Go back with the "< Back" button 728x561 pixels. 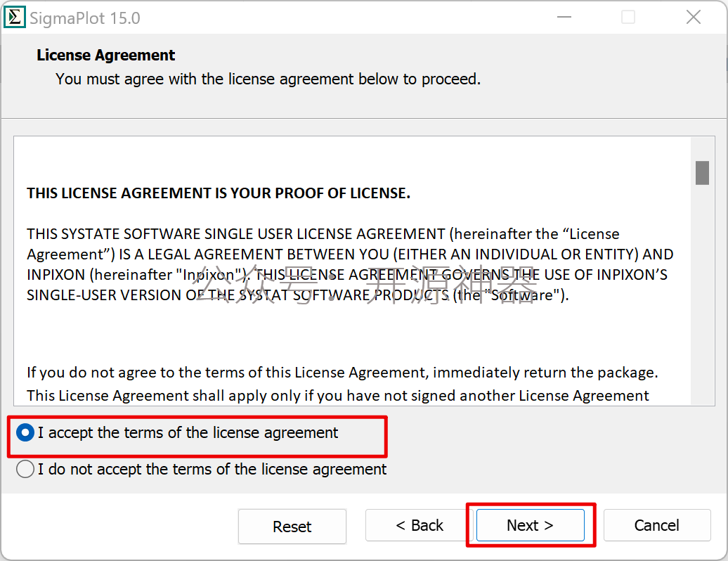tap(420, 525)
